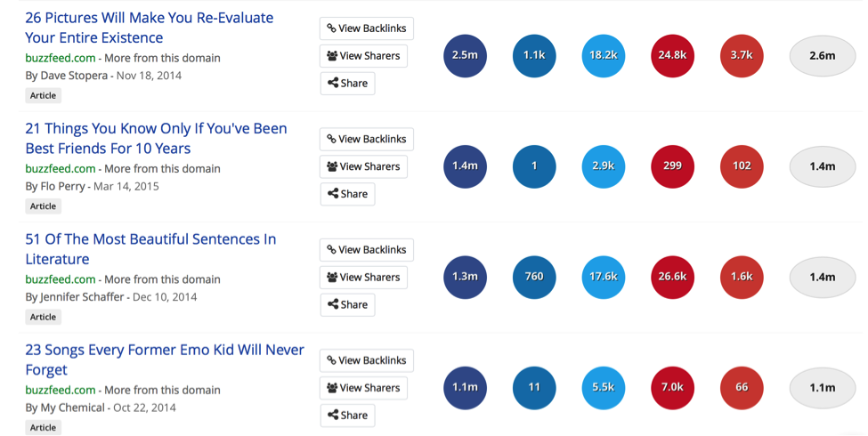
Task: Click the 17.6k light blue circle
Action: (x=603, y=277)
